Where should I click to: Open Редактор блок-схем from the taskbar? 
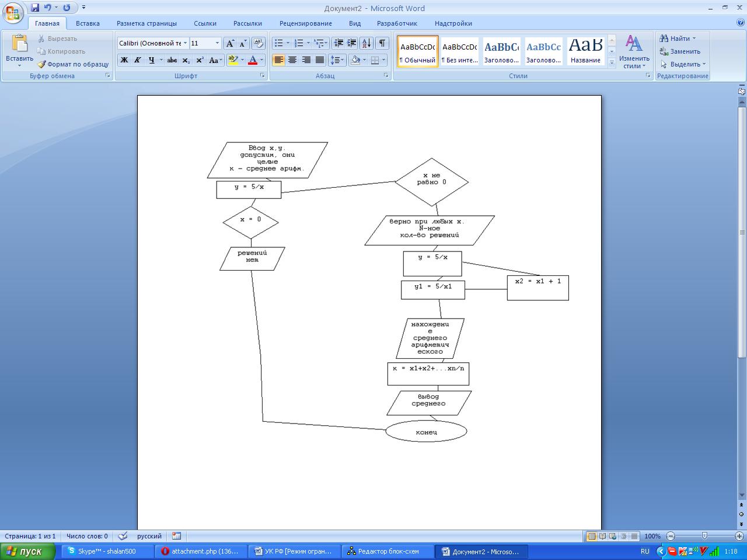pos(388,551)
